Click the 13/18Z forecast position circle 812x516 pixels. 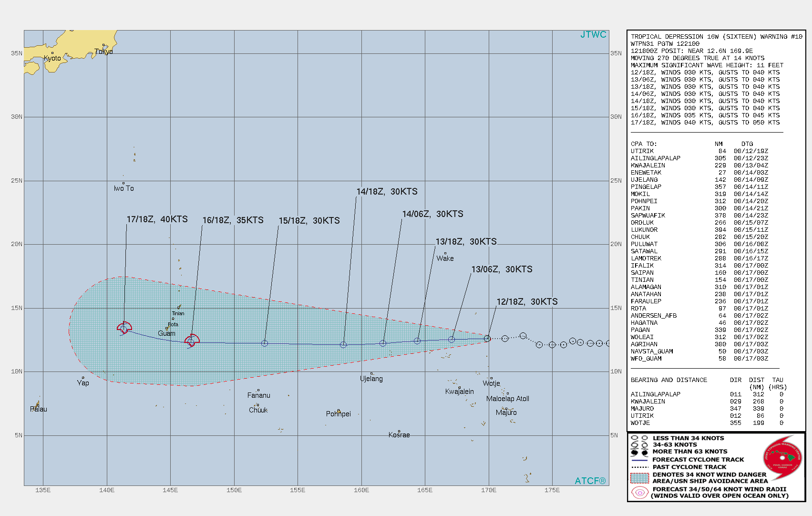417,341
